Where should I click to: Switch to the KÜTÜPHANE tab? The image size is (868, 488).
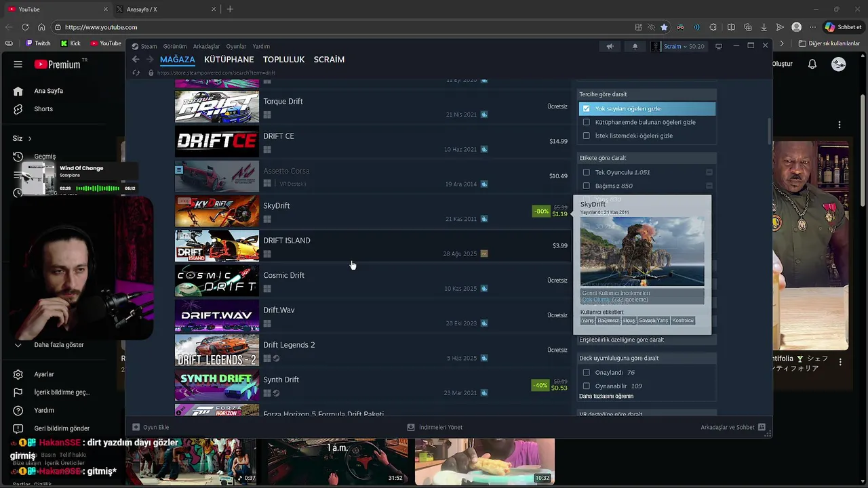(229, 60)
